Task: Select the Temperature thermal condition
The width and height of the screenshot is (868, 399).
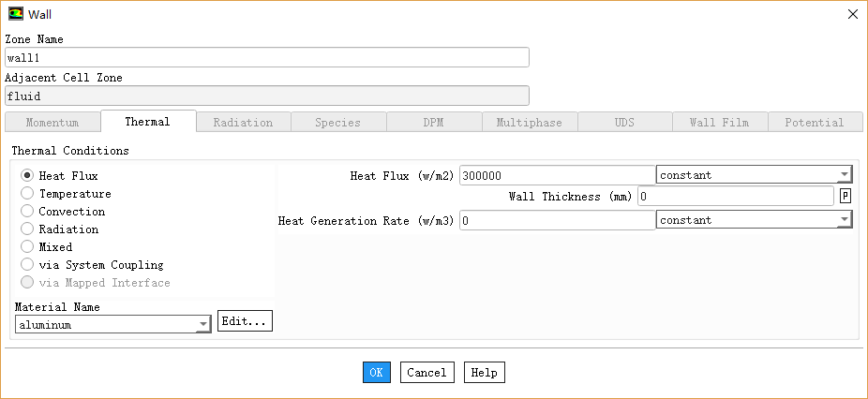Action: coord(27,194)
